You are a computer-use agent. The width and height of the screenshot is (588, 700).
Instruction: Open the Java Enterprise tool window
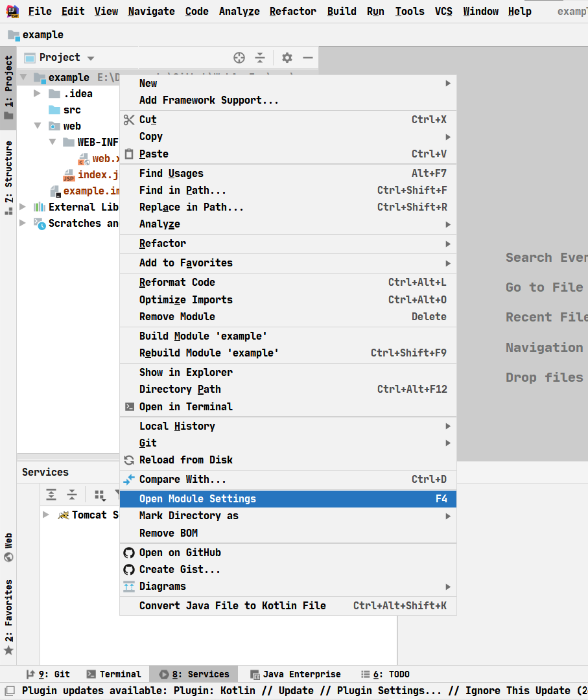(x=295, y=674)
